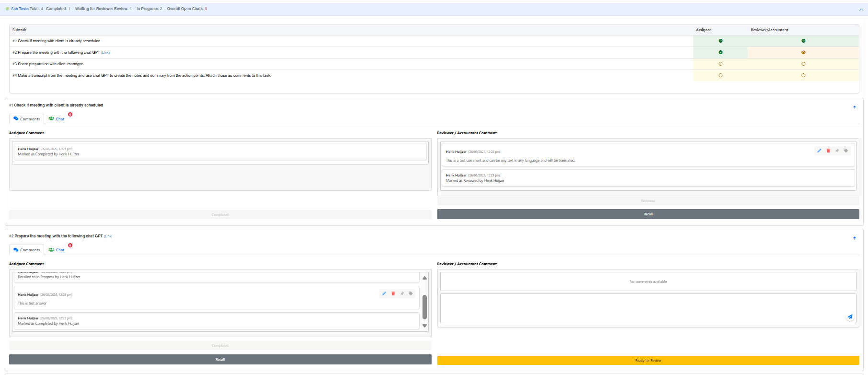The image size is (868, 375).
Task: Collapse subtask #2 section with the arrow
Action: 855,238
